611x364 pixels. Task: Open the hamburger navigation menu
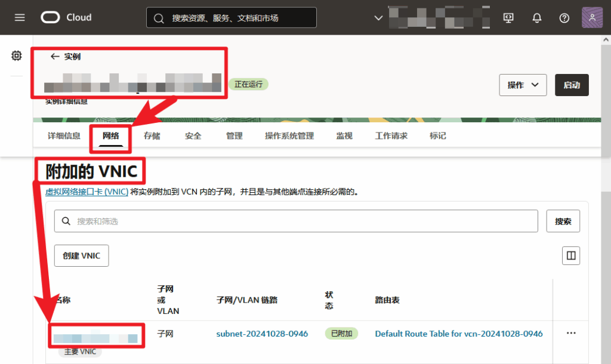[x=20, y=17]
